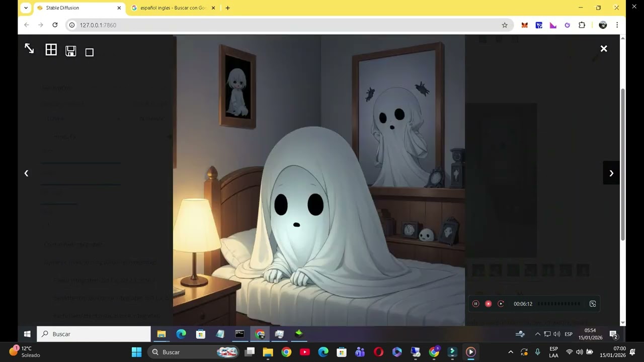Open the Start menu in the recorded taskbar
Image resolution: width=644 pixels, height=362 pixels.
click(27, 334)
